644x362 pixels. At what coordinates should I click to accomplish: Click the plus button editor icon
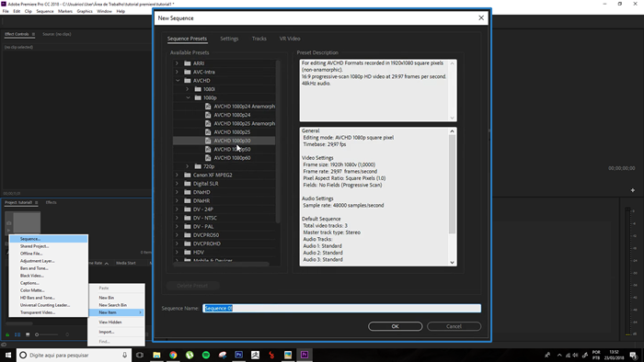tap(633, 190)
